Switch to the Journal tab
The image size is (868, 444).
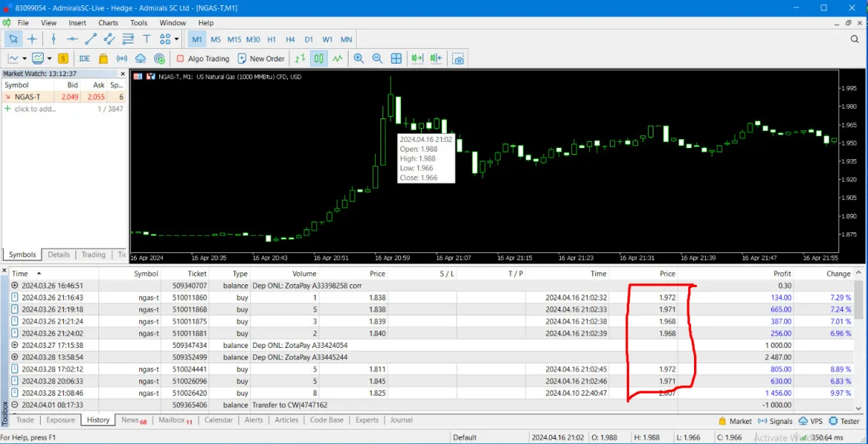pos(401,420)
